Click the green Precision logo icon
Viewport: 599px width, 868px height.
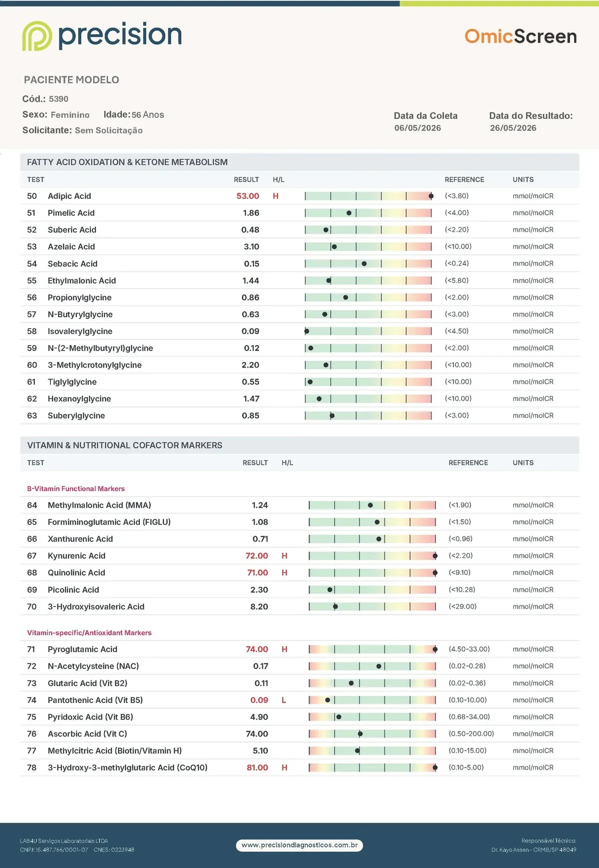[37, 36]
